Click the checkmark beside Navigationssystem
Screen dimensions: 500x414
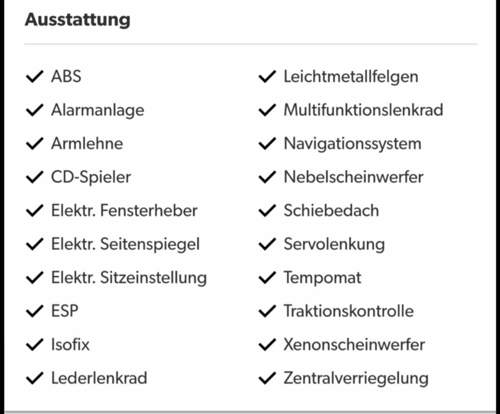pyautogui.click(x=267, y=144)
